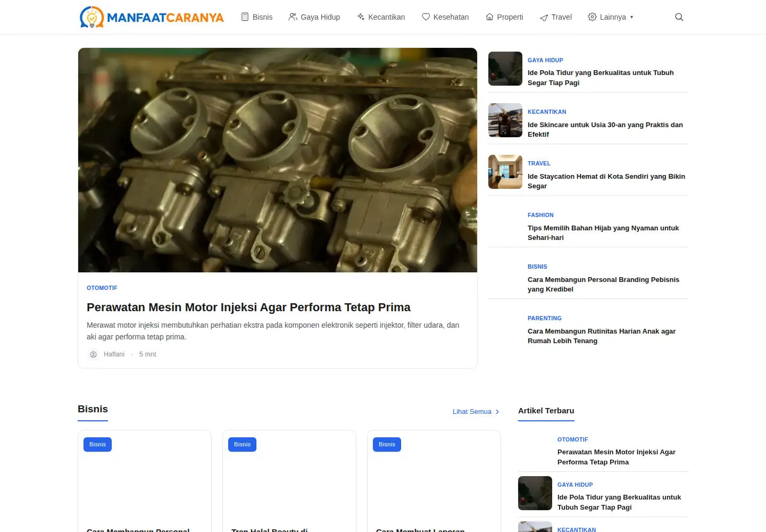Click the featured carburetor engine image
Screen dimensions: 766x532
tap(278, 160)
